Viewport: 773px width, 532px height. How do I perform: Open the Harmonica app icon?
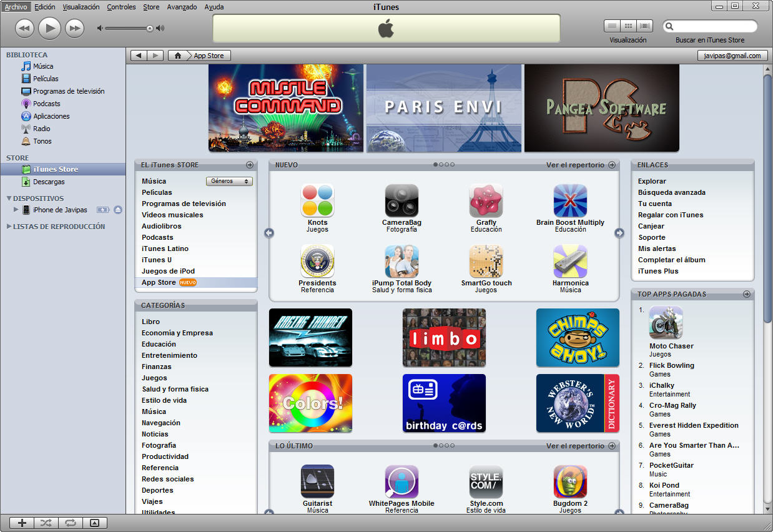pos(570,261)
